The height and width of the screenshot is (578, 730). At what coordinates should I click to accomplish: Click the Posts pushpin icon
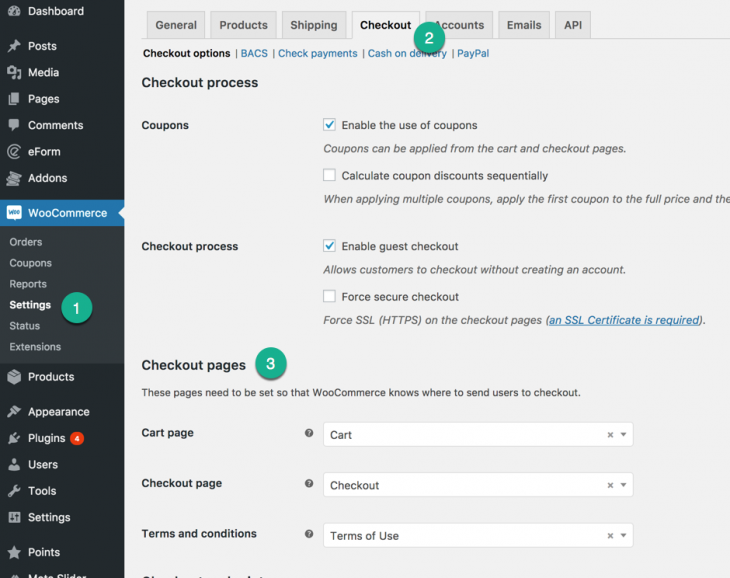pyautogui.click(x=14, y=46)
